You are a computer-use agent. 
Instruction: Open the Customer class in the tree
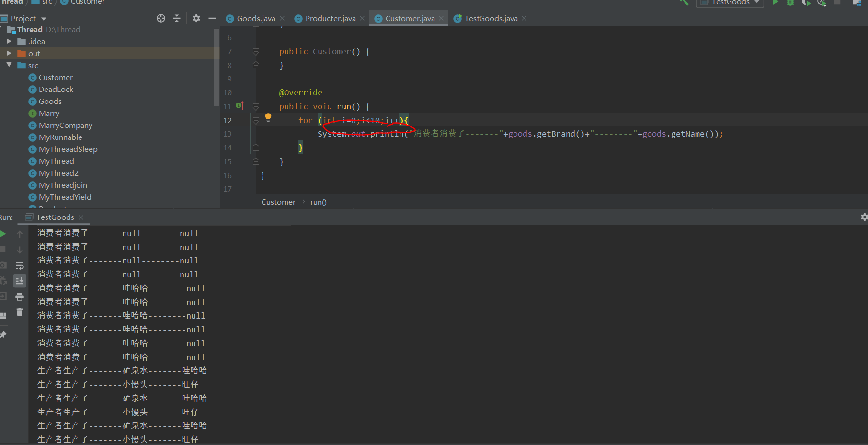[x=56, y=77]
